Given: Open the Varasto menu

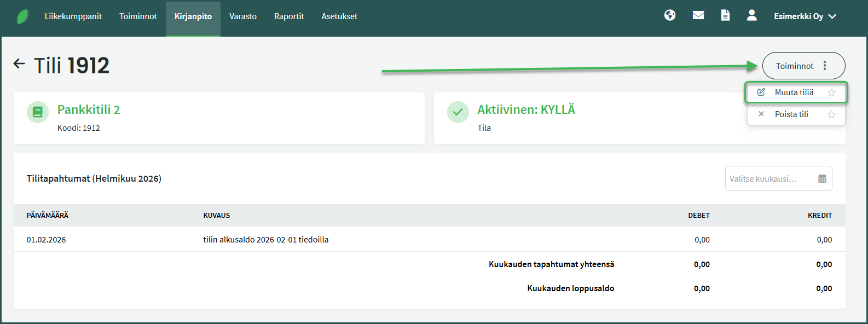Looking at the screenshot, I should click(243, 16).
